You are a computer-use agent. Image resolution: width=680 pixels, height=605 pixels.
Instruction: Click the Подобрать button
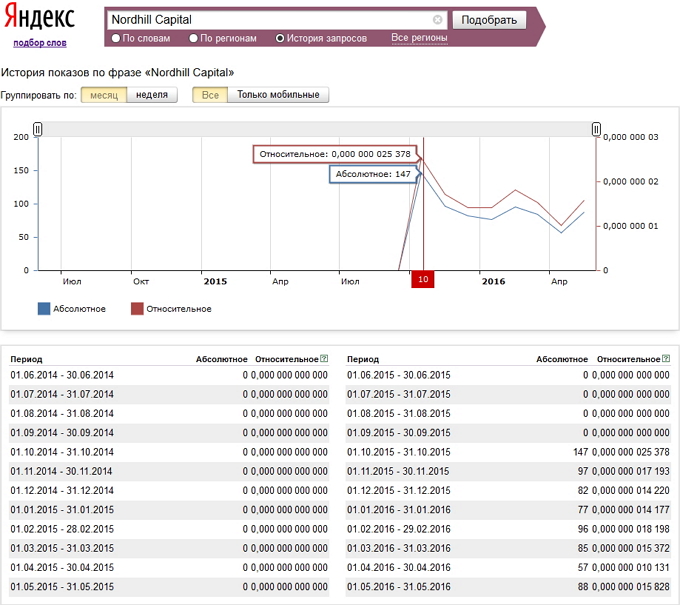(x=489, y=20)
